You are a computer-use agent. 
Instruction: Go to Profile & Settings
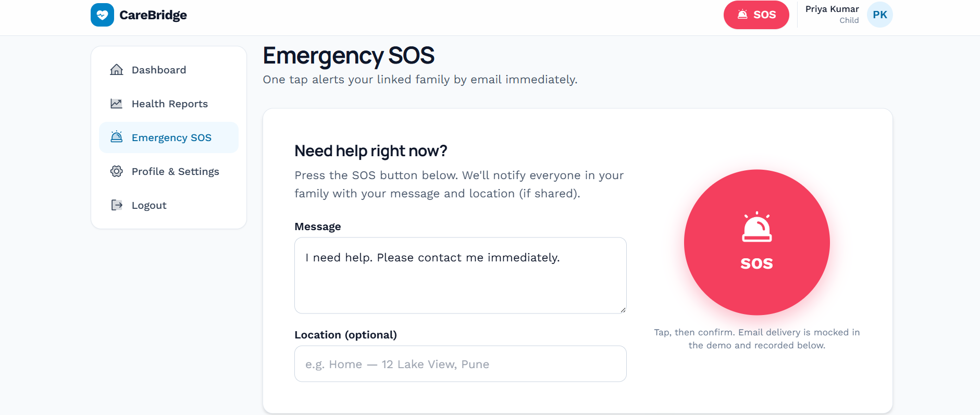pos(169,171)
